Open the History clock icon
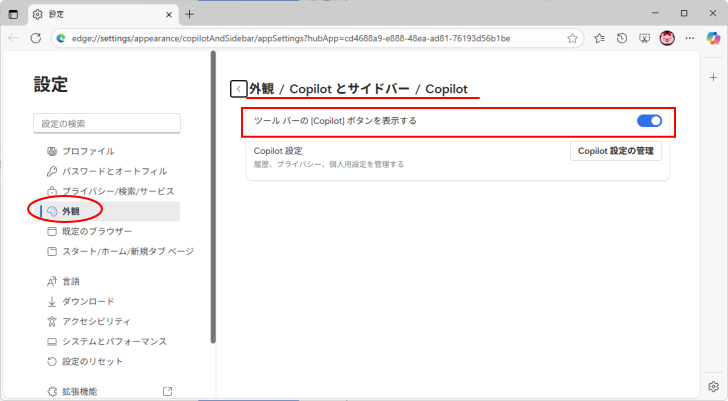The image size is (728, 401). (x=622, y=39)
